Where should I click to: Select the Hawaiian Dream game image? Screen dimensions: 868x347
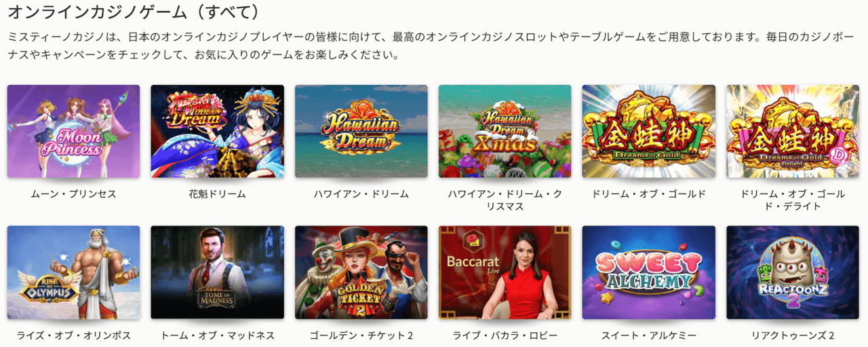tap(361, 131)
